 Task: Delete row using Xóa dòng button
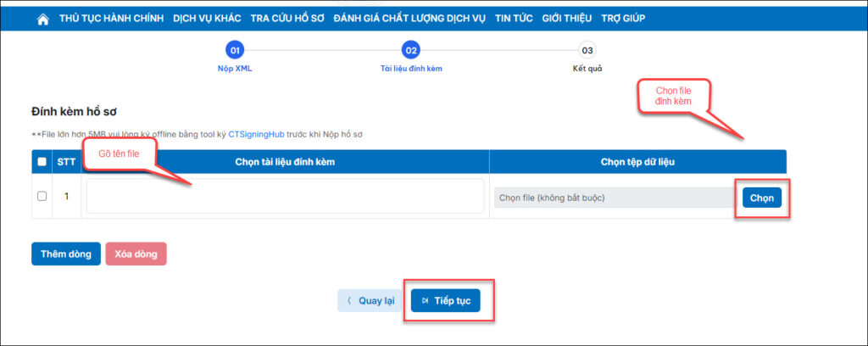[136, 254]
